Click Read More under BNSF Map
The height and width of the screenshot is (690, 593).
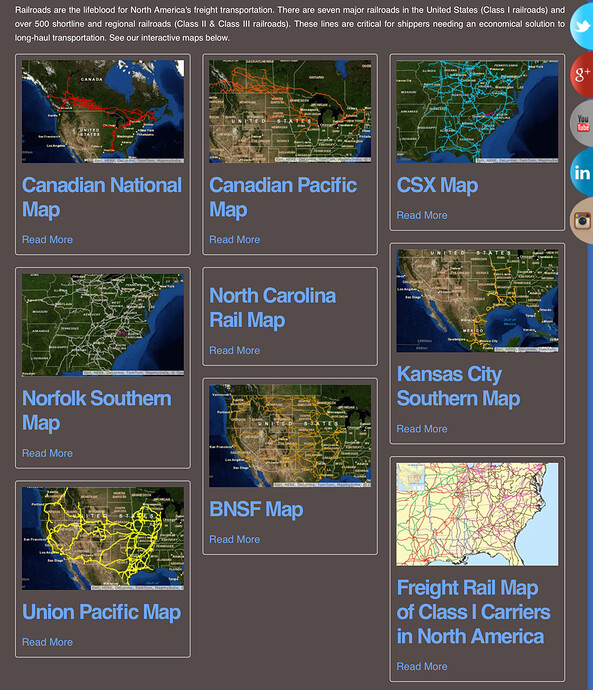point(234,540)
